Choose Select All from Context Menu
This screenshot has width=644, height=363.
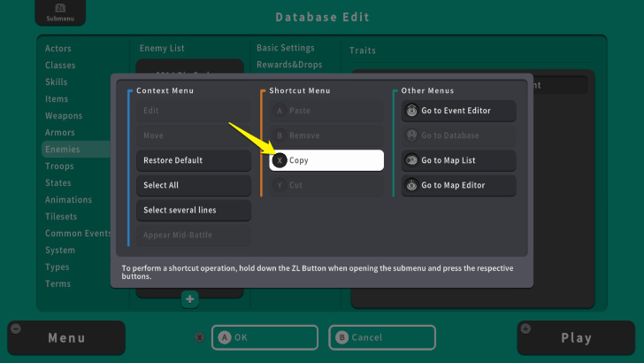tap(193, 185)
